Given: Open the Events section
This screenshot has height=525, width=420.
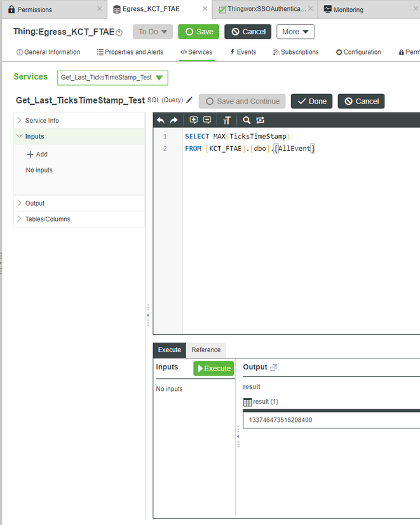Looking at the screenshot, I should pos(243,52).
